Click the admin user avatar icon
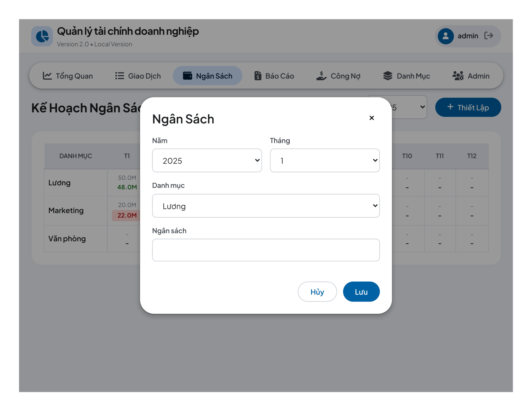Screen dimensions: 532x411 pos(445,36)
